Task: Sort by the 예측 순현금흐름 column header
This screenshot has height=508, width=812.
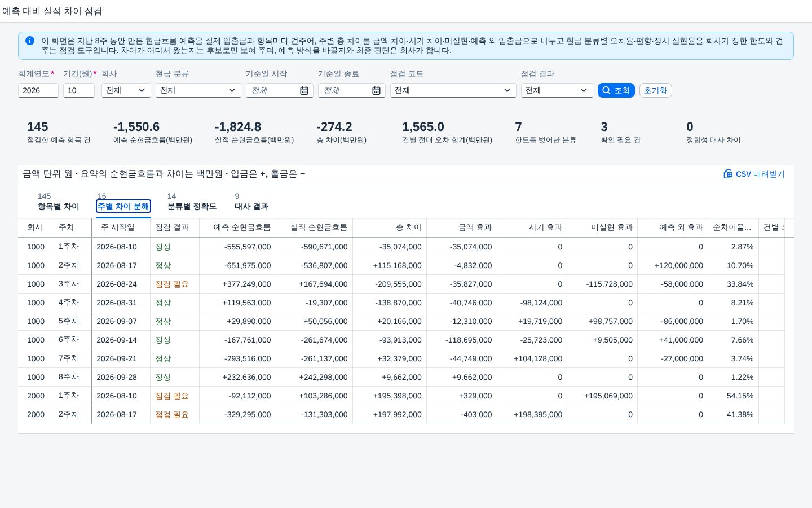Action: coord(237,227)
